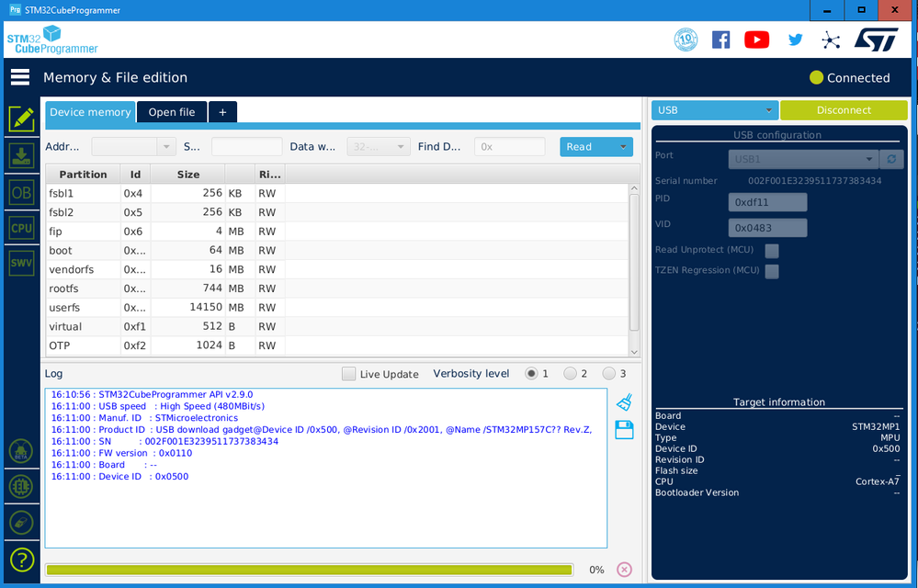Open the CPU panel icon
The image size is (918, 588).
tap(22, 228)
